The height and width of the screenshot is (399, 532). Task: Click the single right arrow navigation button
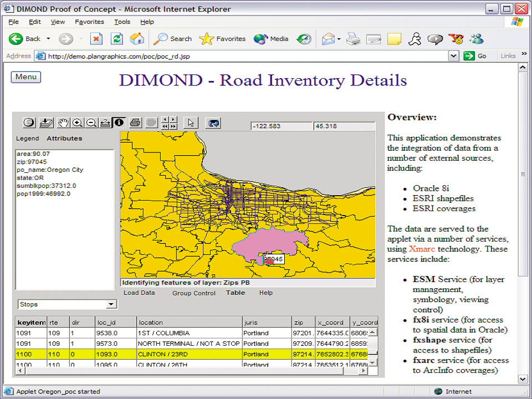173,120
